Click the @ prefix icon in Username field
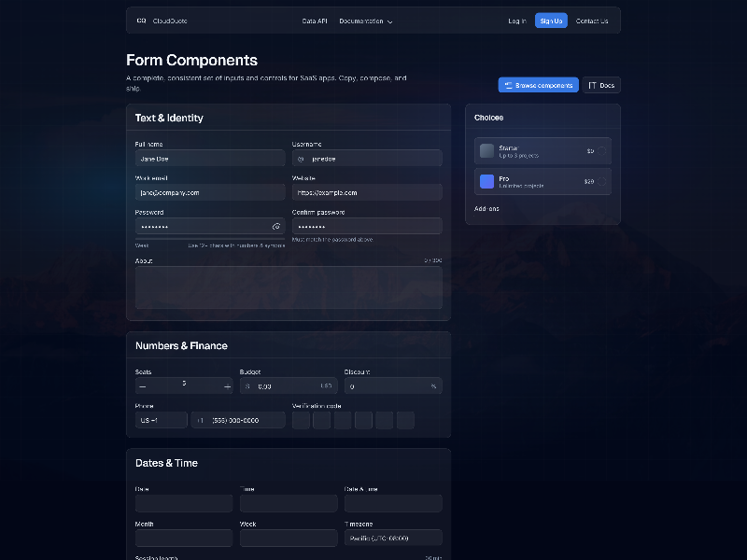 pyautogui.click(x=301, y=158)
